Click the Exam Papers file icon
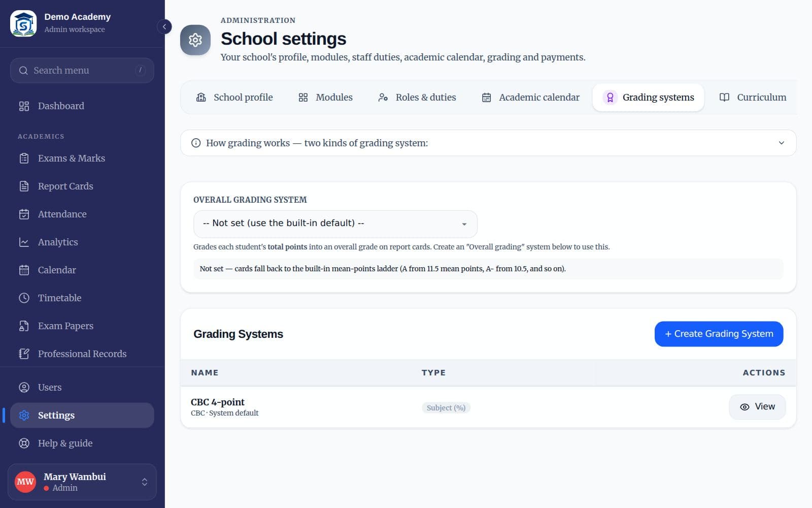This screenshot has width=812, height=508. point(24,326)
